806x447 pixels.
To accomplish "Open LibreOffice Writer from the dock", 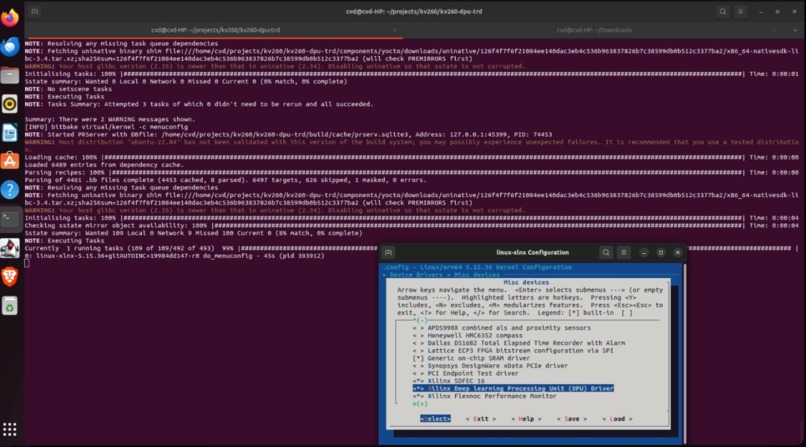I will pos(10,133).
